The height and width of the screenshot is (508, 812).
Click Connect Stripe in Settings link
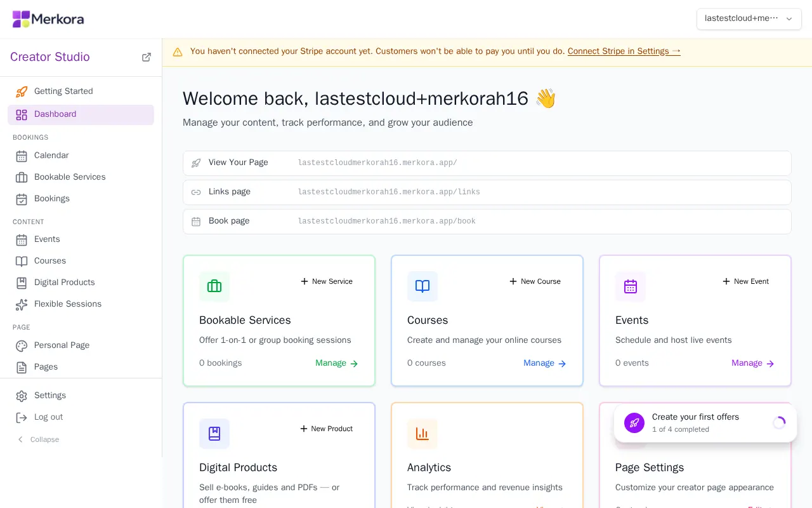pyautogui.click(x=624, y=51)
